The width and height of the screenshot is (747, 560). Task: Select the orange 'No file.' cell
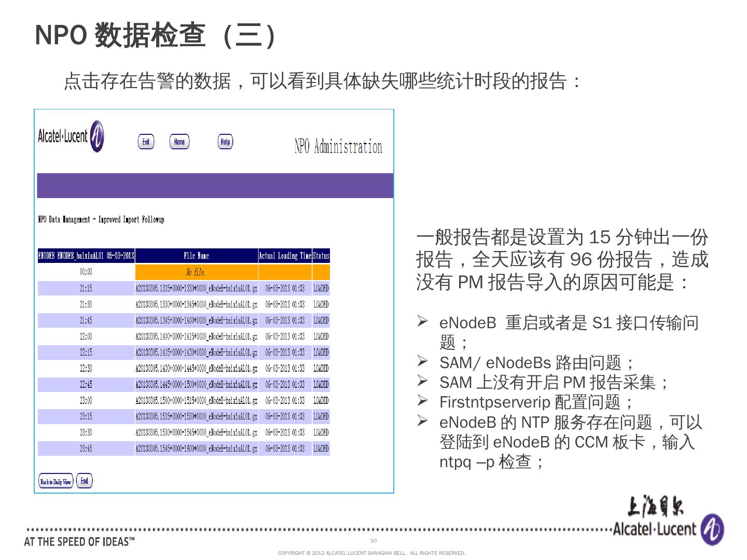click(x=196, y=272)
